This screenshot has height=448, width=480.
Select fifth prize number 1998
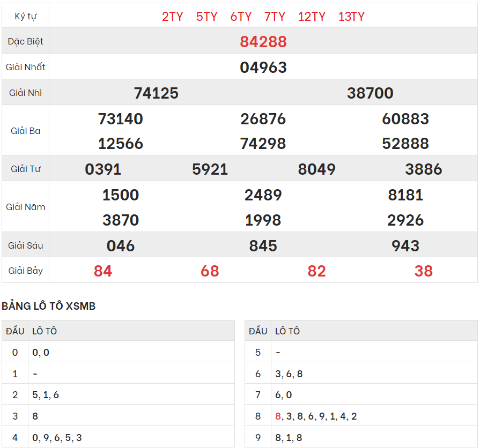click(x=263, y=220)
